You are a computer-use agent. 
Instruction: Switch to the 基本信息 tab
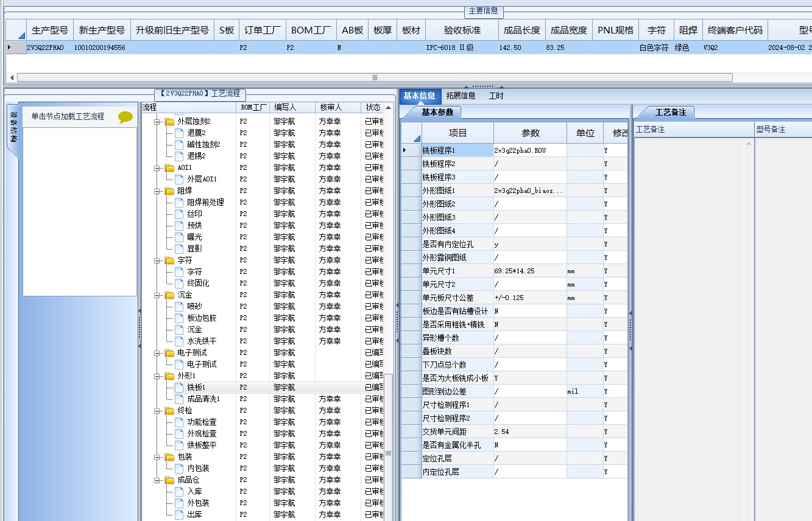419,96
